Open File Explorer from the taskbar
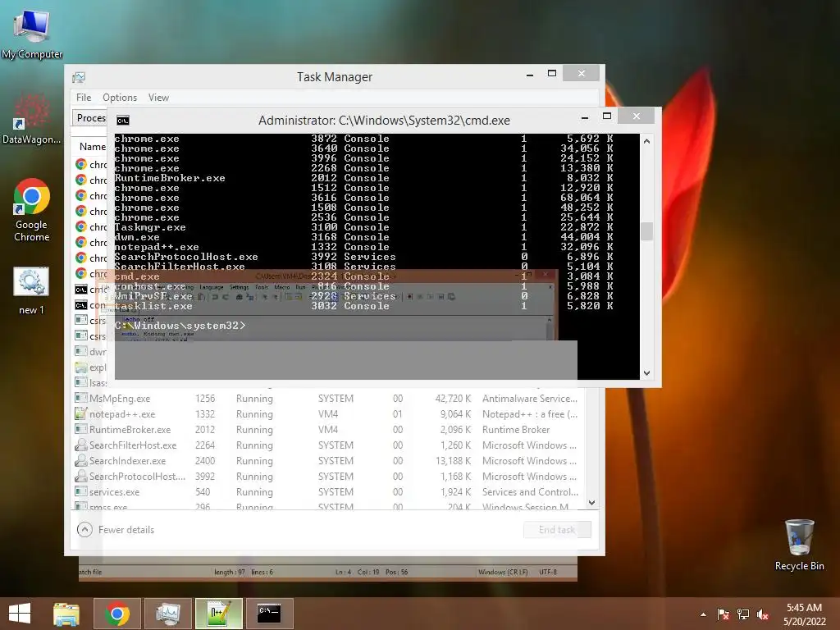This screenshot has height=630, width=840. tap(66, 614)
